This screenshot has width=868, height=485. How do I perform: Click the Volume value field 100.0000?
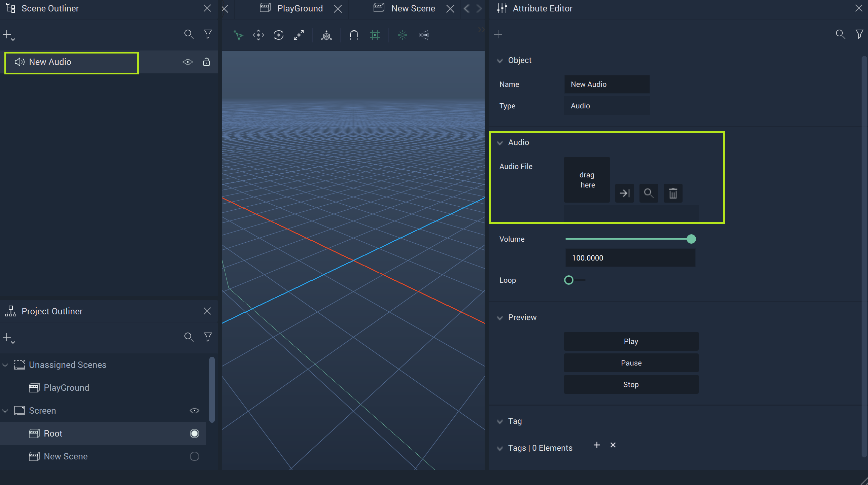[x=630, y=258]
